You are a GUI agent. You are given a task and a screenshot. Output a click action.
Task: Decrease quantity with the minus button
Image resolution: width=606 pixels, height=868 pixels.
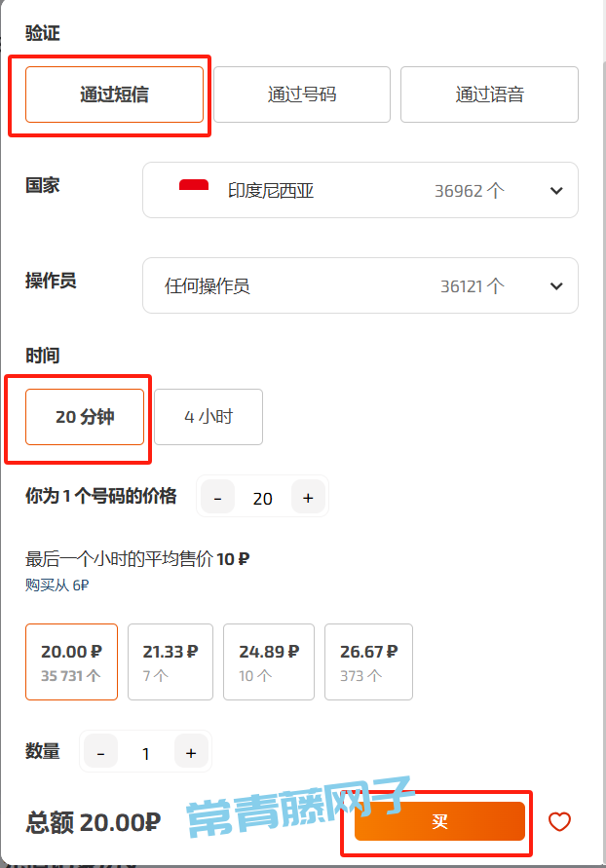pyautogui.click(x=101, y=752)
